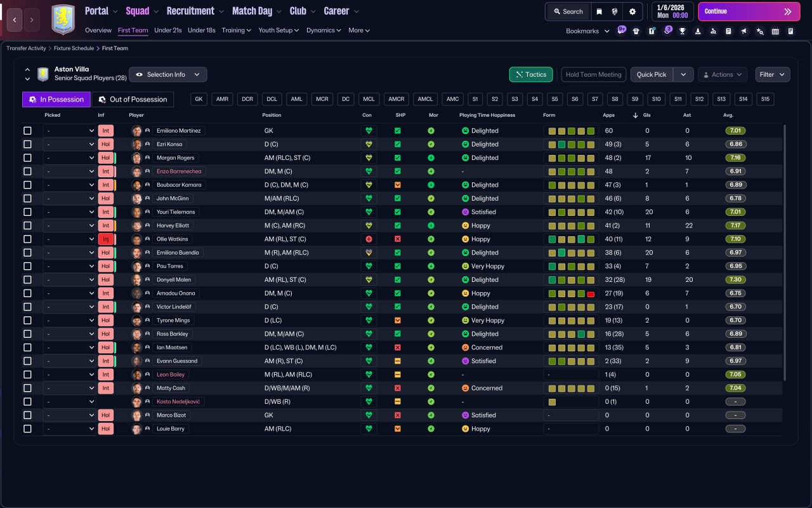Open the shirt icon in bookmarks bar
Screen dimensions: 812x508
[x=636, y=31]
